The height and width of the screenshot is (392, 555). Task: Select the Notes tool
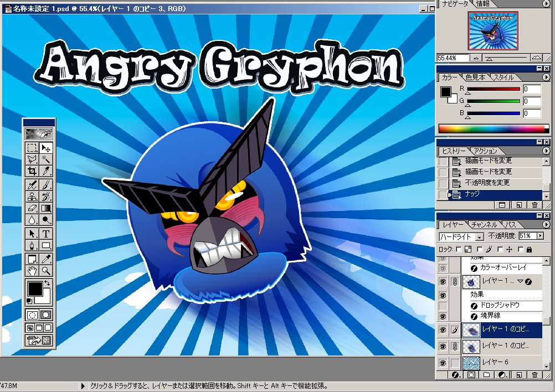pos(32,259)
